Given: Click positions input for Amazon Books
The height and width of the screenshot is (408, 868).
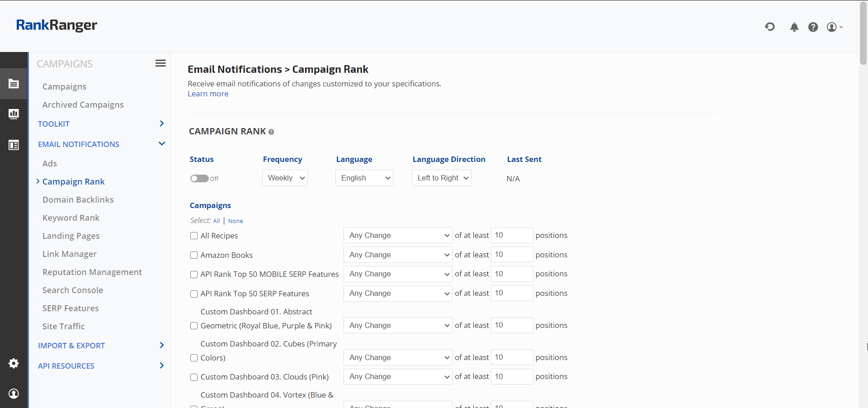Looking at the screenshot, I should pyautogui.click(x=511, y=255).
